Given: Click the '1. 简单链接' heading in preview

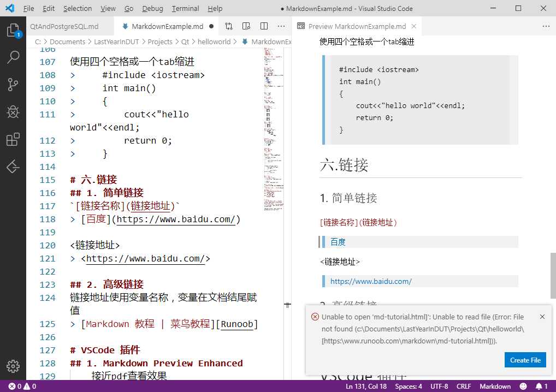Looking at the screenshot, I should click(348, 198).
